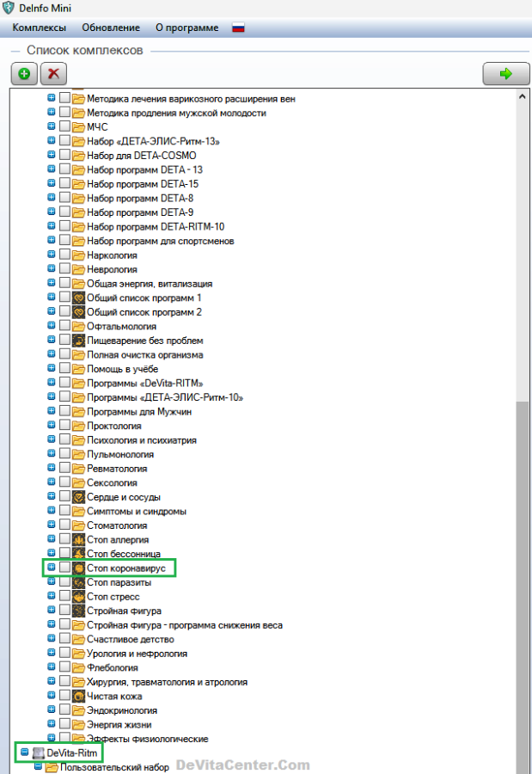532x774 pixels.
Task: Click the green arrow transfer button
Action: pos(506,74)
